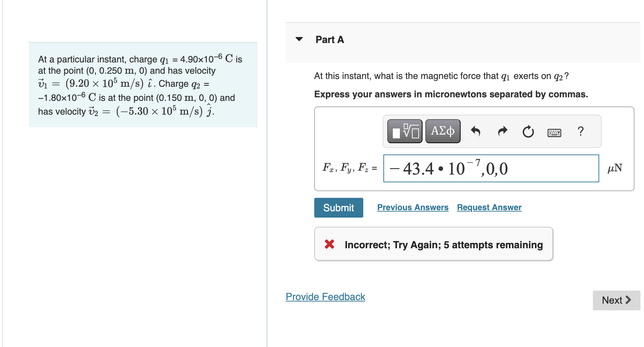Select the Part A header
The height and width of the screenshot is (347, 644).
pyautogui.click(x=329, y=39)
